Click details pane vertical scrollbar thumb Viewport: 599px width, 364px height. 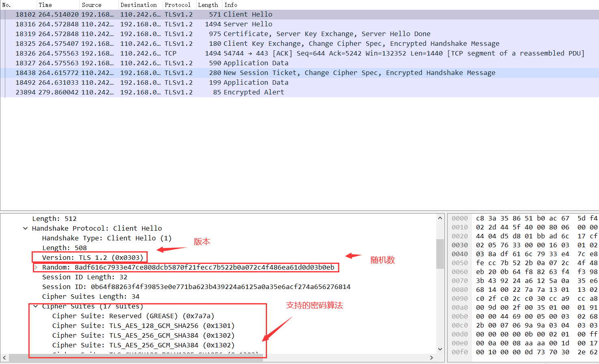(440, 254)
